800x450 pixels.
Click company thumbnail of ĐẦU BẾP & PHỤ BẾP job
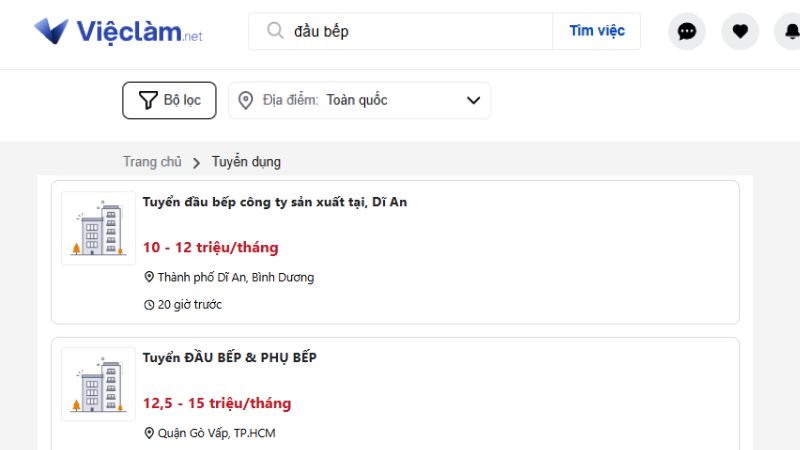pos(98,384)
